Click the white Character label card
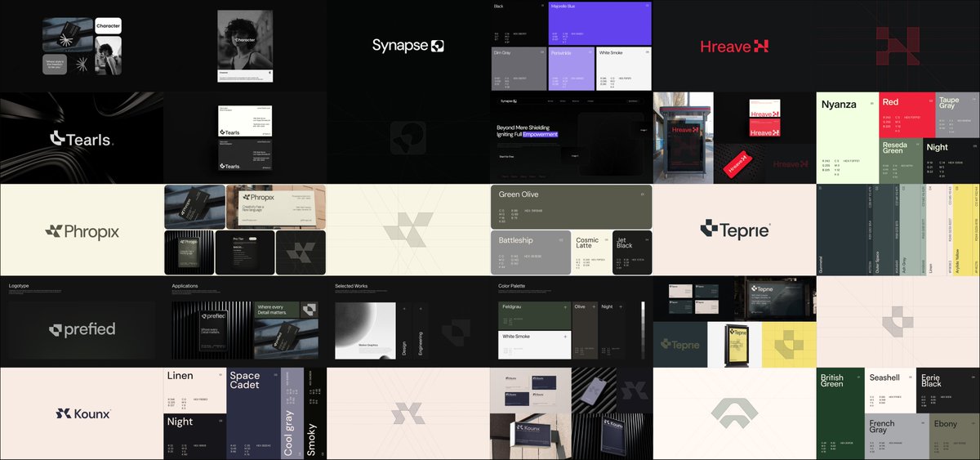980x460 pixels. pyautogui.click(x=108, y=26)
